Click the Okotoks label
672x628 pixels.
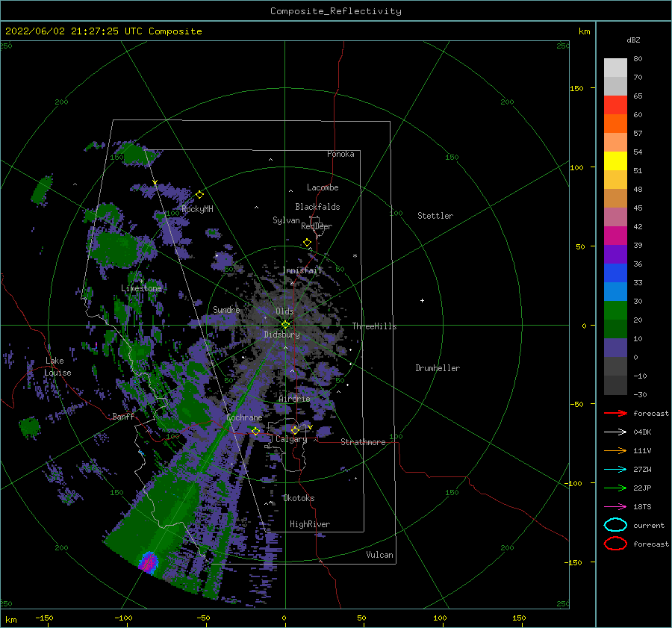click(299, 498)
